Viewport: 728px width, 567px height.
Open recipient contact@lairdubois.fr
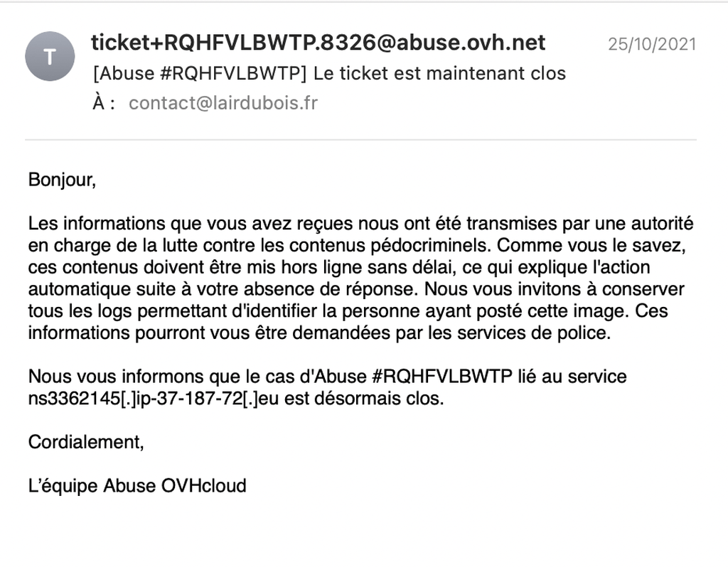click(x=223, y=103)
